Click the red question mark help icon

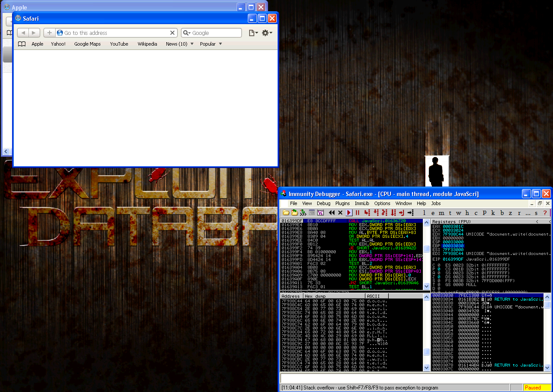tap(545, 213)
